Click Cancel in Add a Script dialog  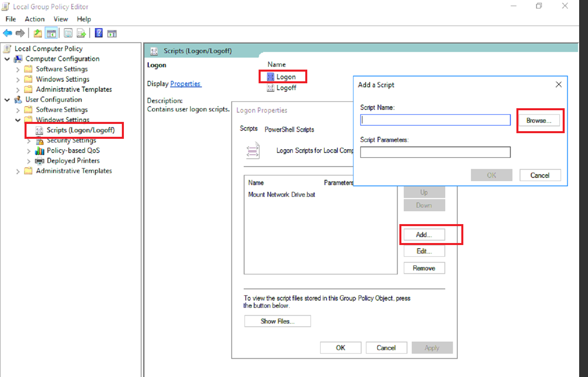pyautogui.click(x=540, y=175)
